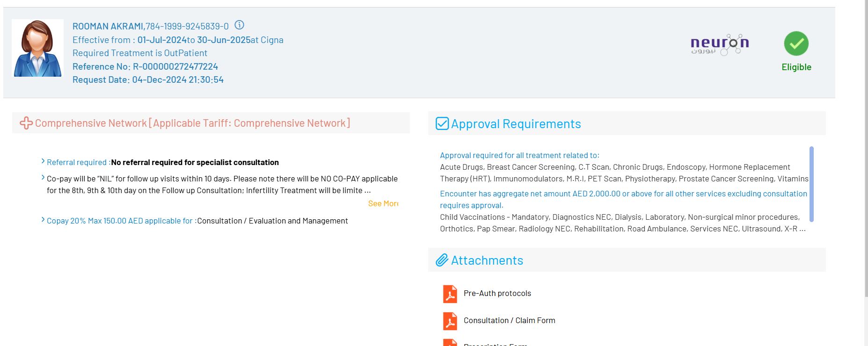Click the Neuron logo
The width and height of the screenshot is (868, 346).
coord(720,45)
